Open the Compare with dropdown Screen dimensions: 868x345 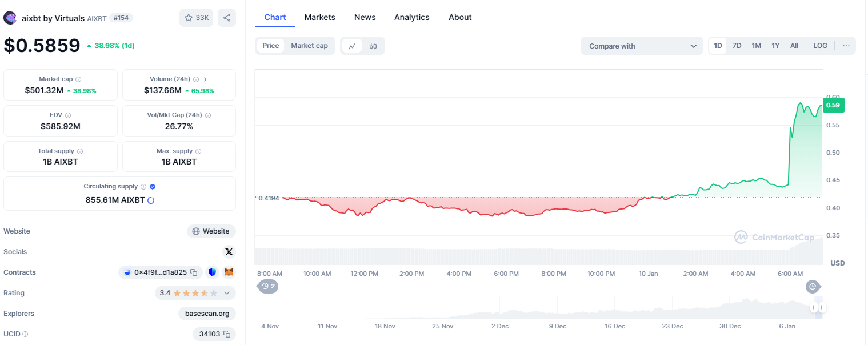[642, 46]
